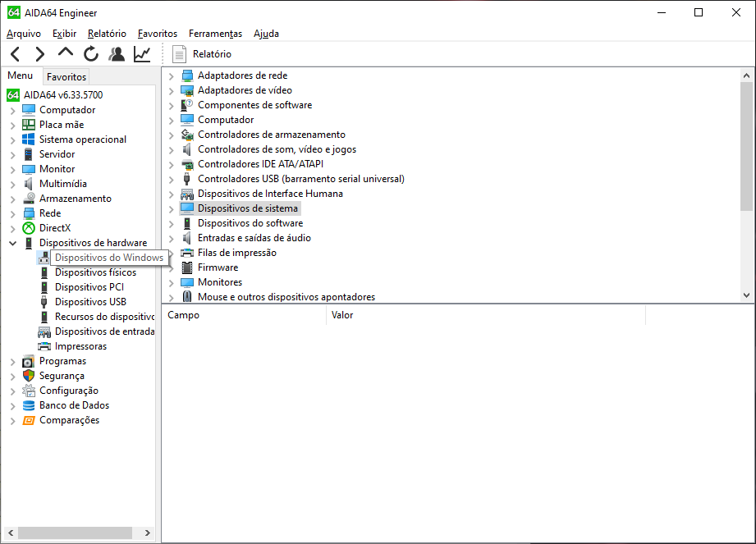This screenshot has width=756, height=544.
Task: Open the Favoritos menu in menu bar
Action: pos(157,34)
